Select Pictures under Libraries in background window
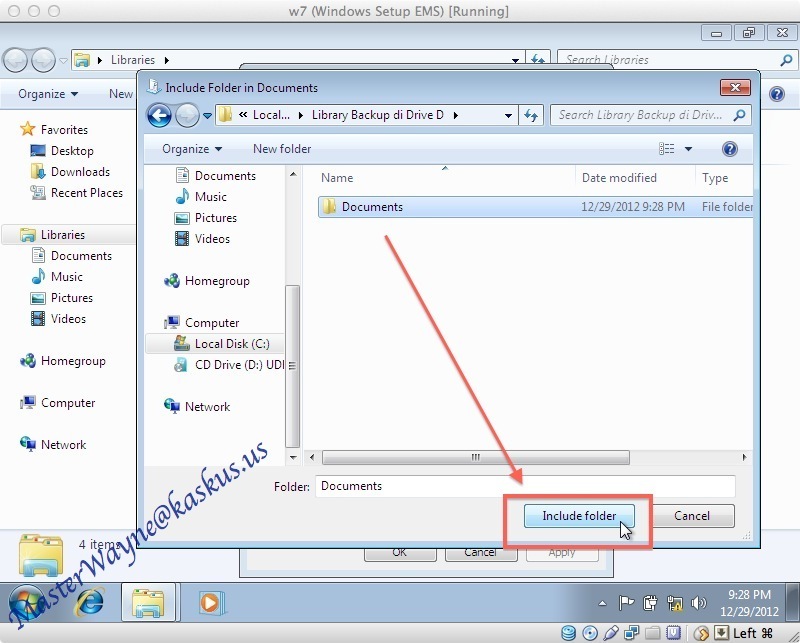 click(71, 298)
